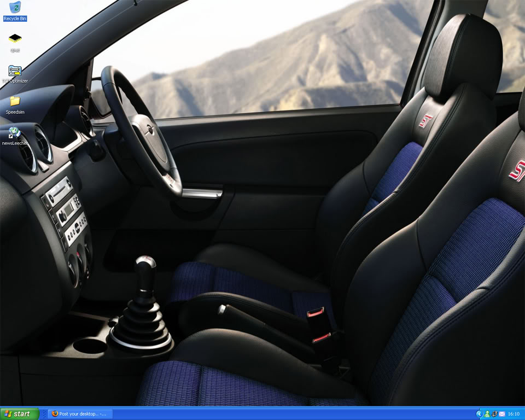Click the 'cpuz' icon label
525x420 pixels.
15,50
